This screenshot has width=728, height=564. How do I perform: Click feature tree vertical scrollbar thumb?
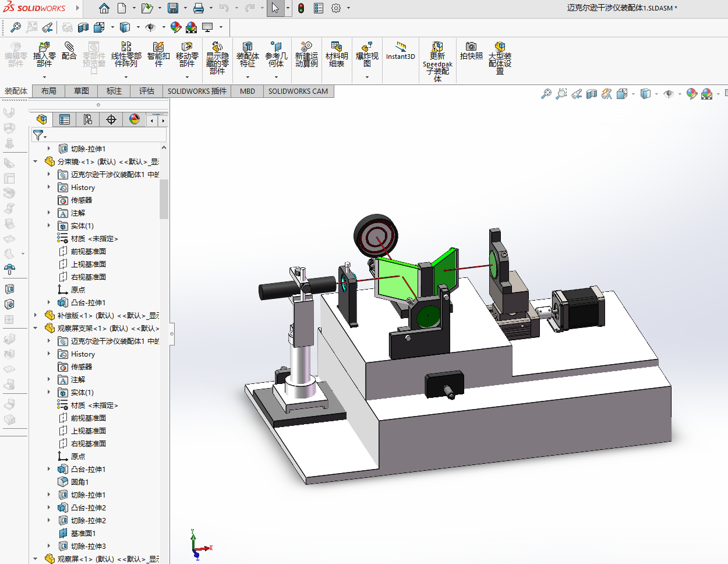(x=164, y=199)
